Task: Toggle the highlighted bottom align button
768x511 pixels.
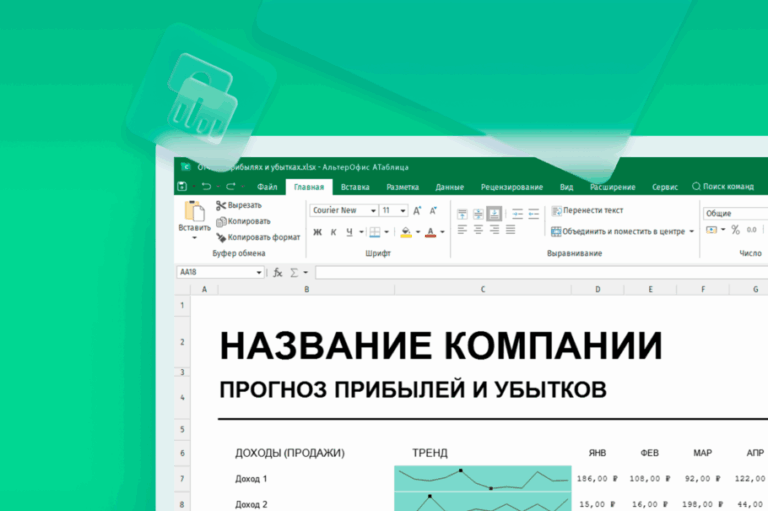Action: pos(494,214)
